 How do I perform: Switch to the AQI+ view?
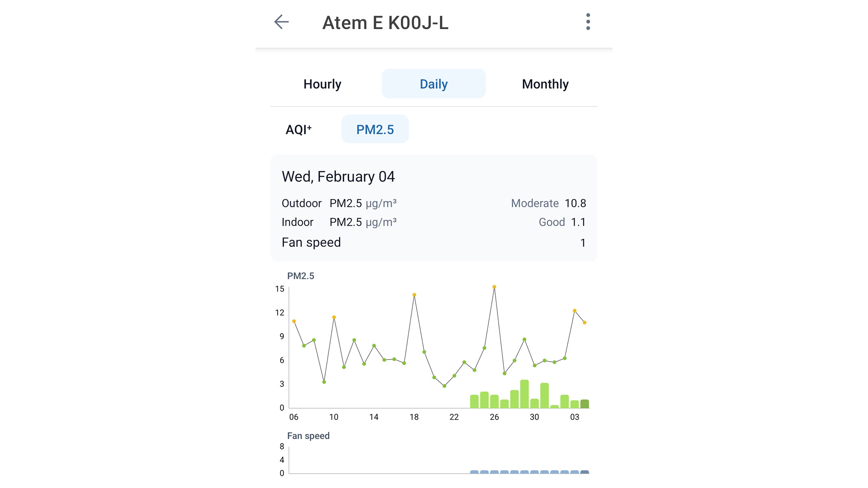pyautogui.click(x=298, y=129)
